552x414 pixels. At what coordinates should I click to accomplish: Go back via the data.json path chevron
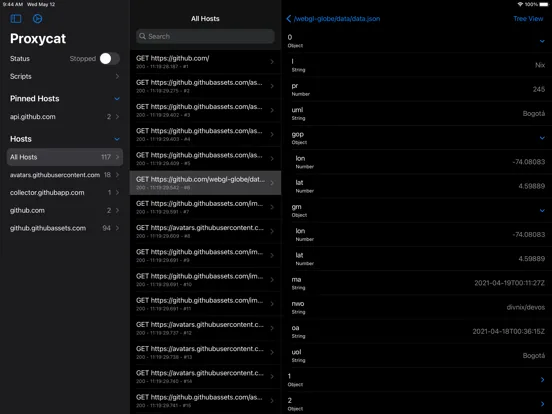pos(289,19)
